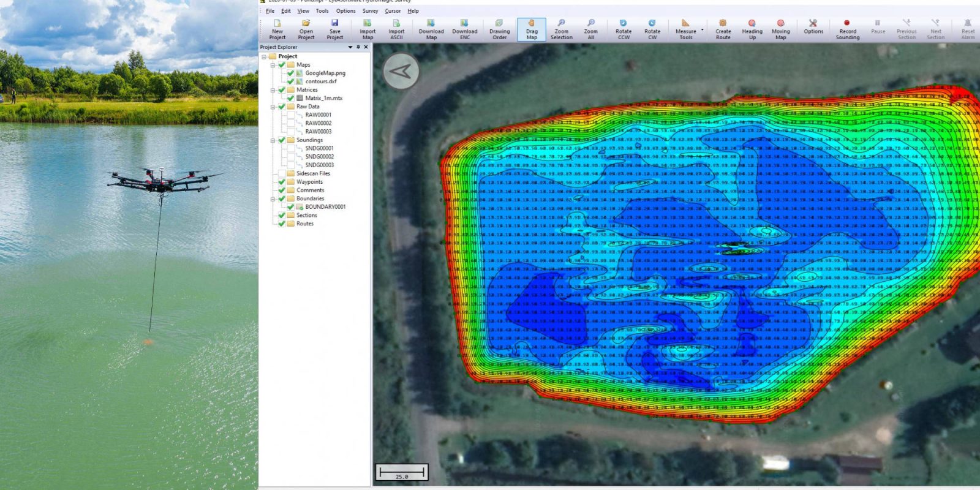Open Drawing Order tool

[x=499, y=29]
